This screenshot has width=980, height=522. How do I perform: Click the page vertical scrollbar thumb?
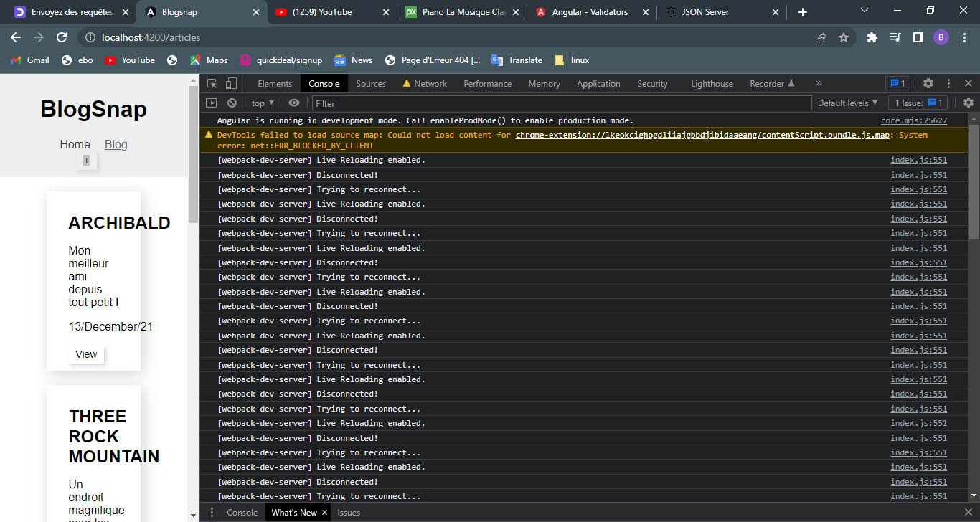coord(193,154)
